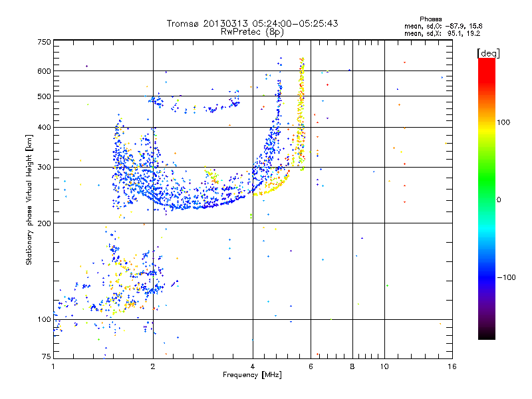This screenshot has height=399, width=532.
Task: Click the '[deg]' colorbar unit label
Action: click(x=488, y=53)
